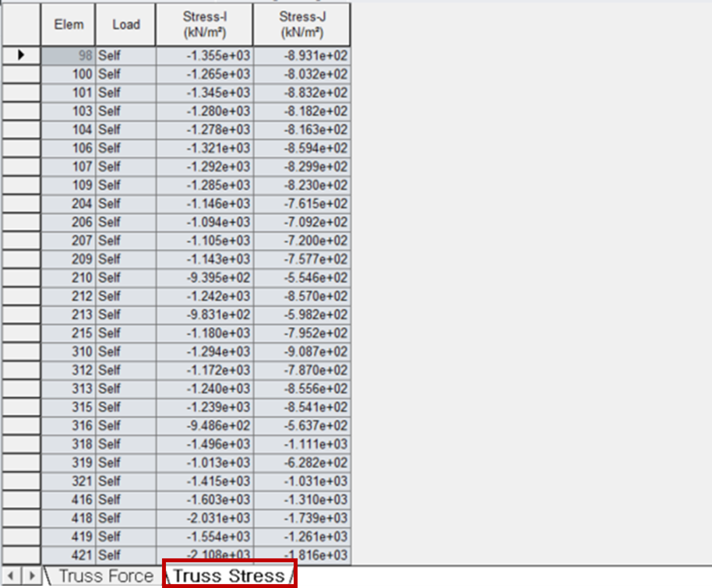Click element number 421 cell
Viewport: 712px width, 588px height.
pyautogui.click(x=69, y=555)
